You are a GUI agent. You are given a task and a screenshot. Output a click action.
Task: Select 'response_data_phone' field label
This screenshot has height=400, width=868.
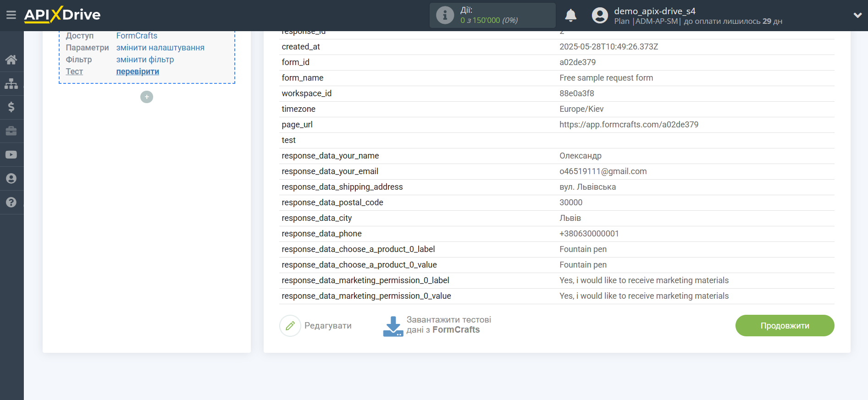(x=321, y=234)
